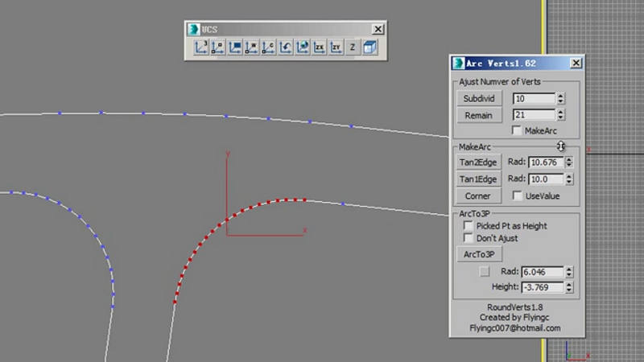Click the small gray swatch beside Rad
This screenshot has width=644, height=362.
(485, 272)
